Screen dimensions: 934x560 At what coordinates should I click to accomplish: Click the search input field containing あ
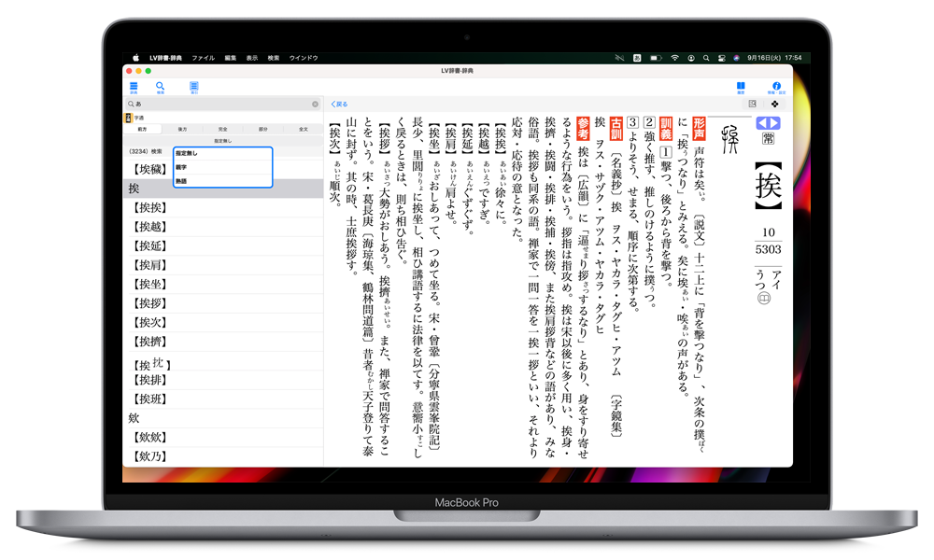219,104
